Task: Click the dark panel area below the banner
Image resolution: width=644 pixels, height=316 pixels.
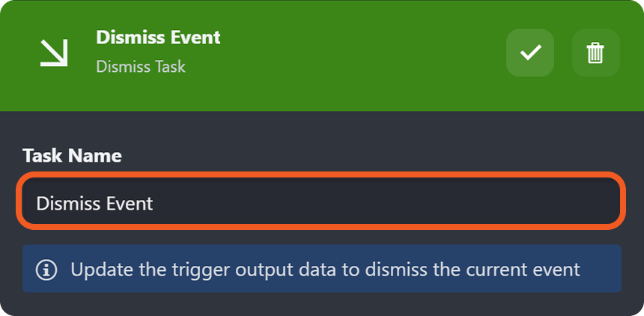Action: pos(322,304)
